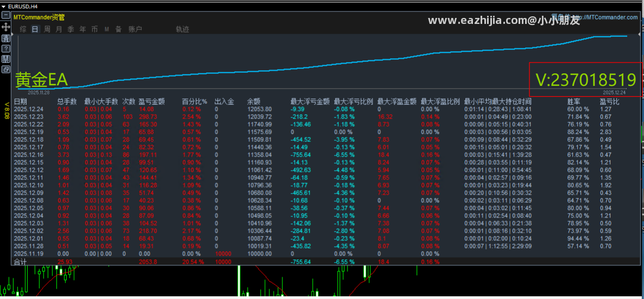Image resolution: width=644 pixels, height=299 pixels.
Task: Click trade count 103
Action: (x=127, y=117)
